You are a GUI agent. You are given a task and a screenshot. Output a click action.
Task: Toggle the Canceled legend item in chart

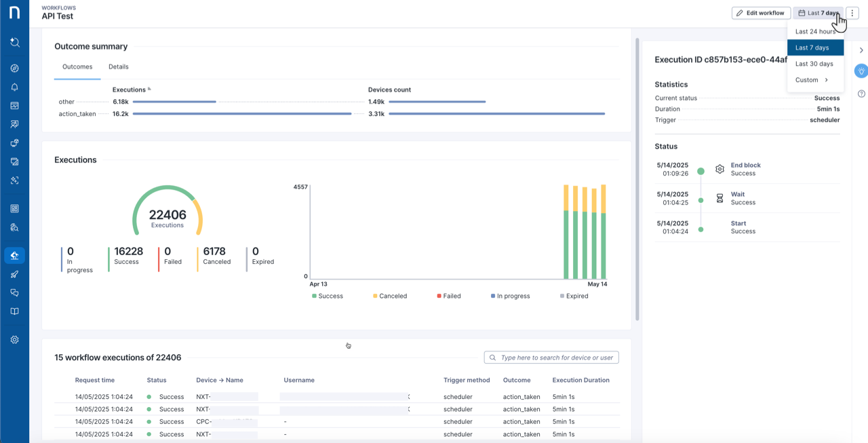pos(389,296)
